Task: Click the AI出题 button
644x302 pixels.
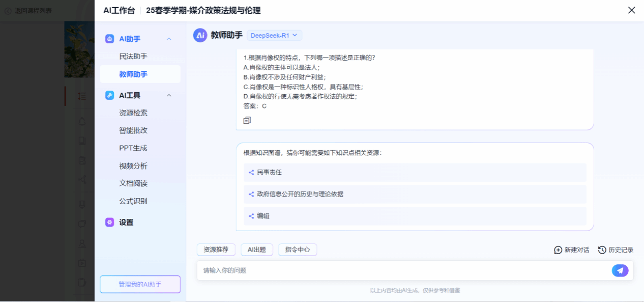Action: tap(257, 250)
